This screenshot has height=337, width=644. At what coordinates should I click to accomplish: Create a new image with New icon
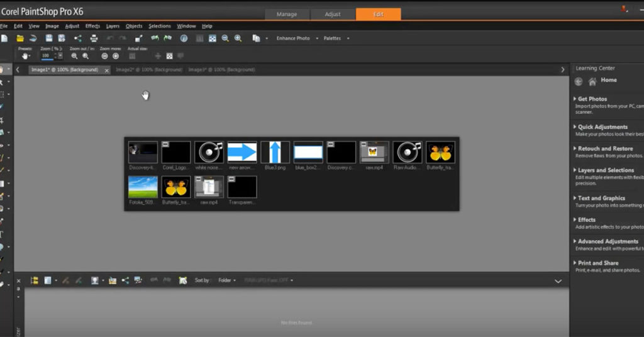(4, 38)
